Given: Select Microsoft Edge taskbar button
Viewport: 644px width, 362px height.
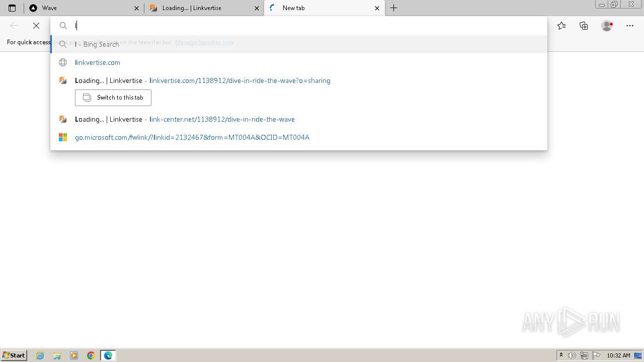Looking at the screenshot, I should [108, 355].
